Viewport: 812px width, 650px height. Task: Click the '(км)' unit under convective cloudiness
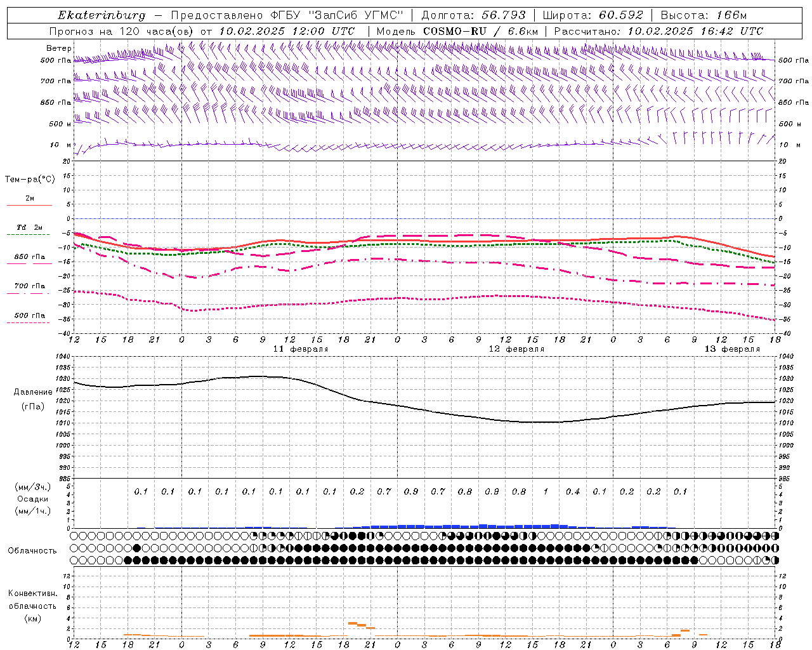pos(32,618)
